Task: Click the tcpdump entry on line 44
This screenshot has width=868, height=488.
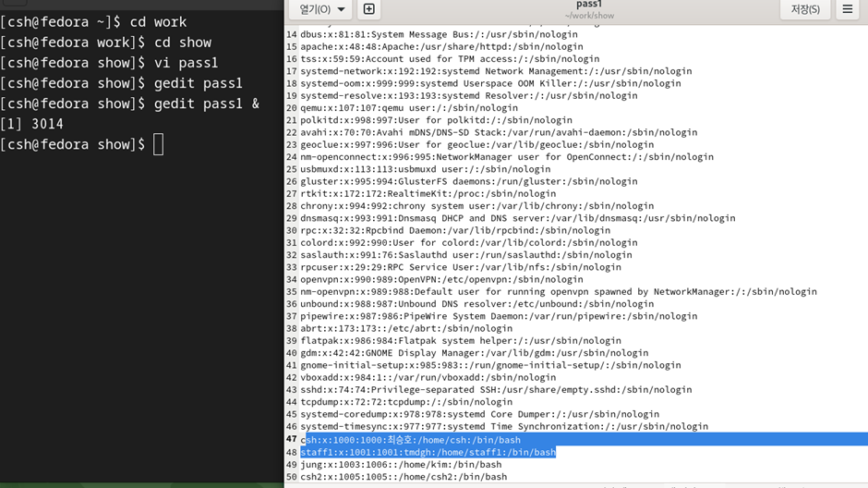Action: 406,402
